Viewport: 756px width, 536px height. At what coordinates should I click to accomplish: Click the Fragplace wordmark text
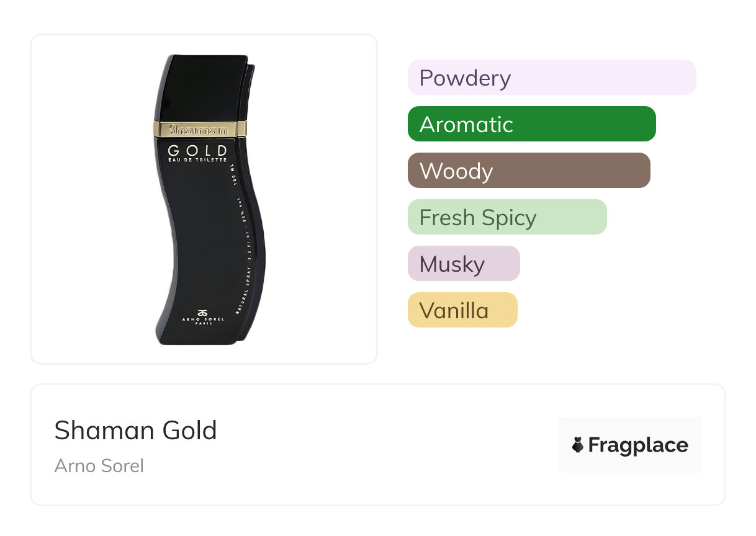638,445
